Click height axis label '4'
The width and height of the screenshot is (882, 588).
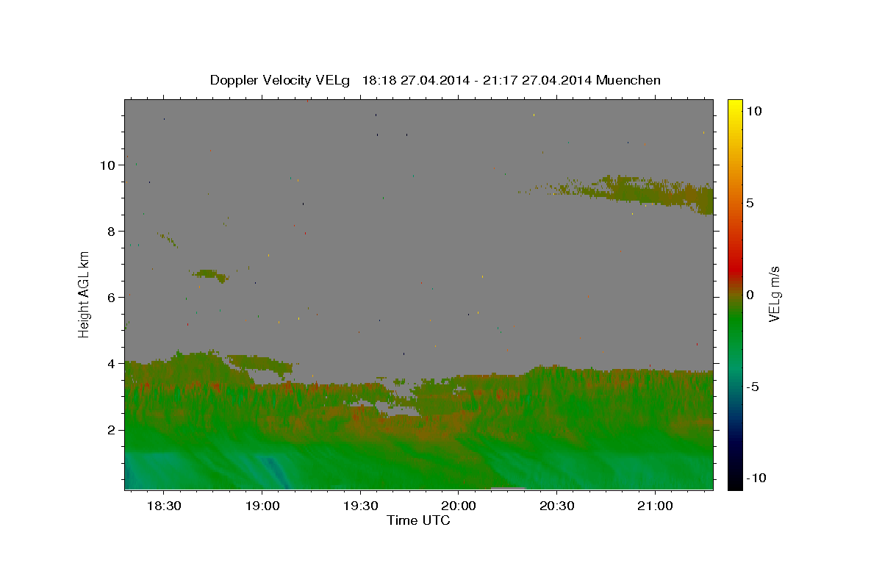tap(111, 363)
